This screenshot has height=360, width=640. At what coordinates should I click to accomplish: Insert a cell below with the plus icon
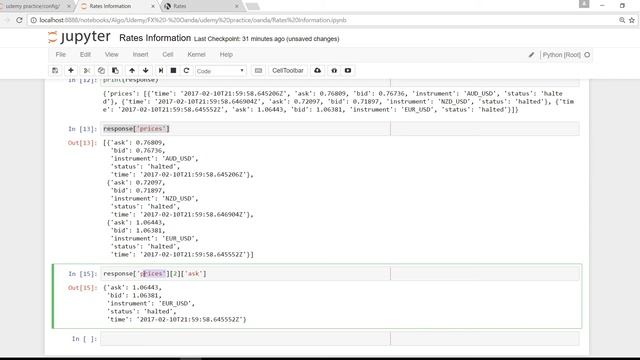[71, 71]
